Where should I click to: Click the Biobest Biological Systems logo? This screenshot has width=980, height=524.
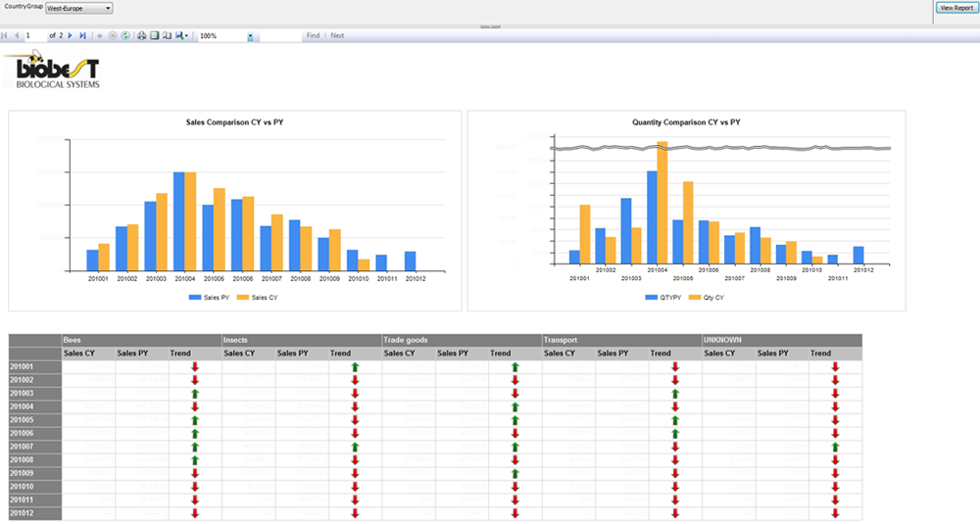point(52,70)
